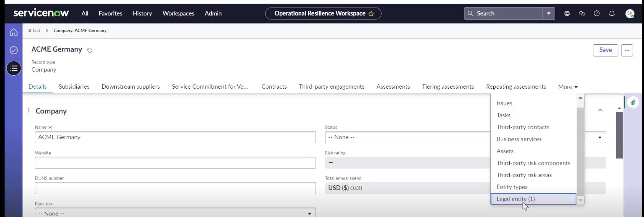Open the Tiering assessments tab
This screenshot has width=644, height=217.
click(x=448, y=87)
